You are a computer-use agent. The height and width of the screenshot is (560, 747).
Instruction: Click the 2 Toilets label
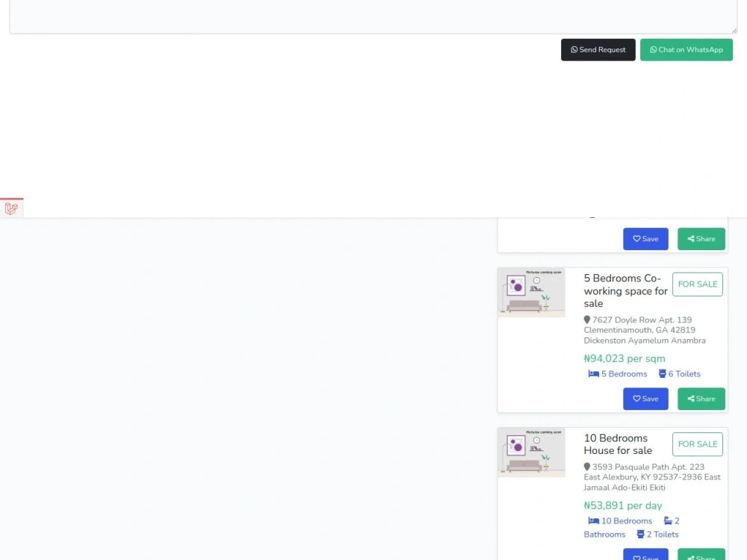pyautogui.click(x=662, y=535)
